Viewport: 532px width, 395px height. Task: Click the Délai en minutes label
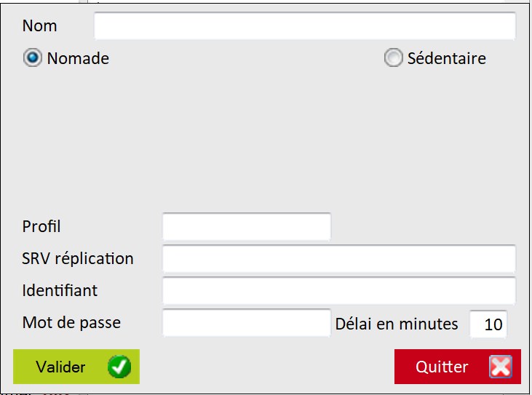(397, 324)
